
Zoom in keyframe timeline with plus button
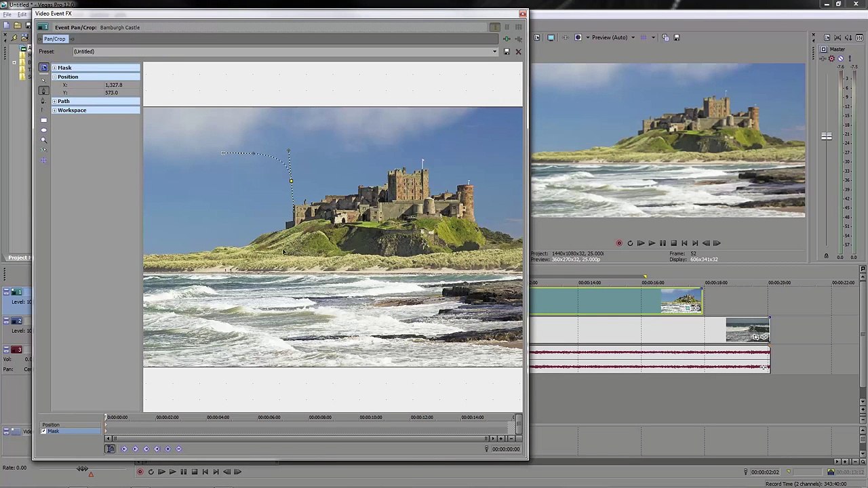click(x=500, y=439)
